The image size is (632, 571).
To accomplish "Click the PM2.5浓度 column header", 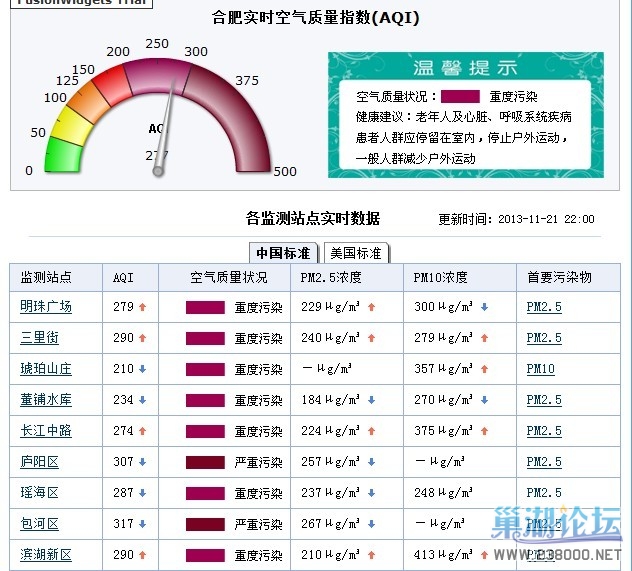I will click(331, 277).
